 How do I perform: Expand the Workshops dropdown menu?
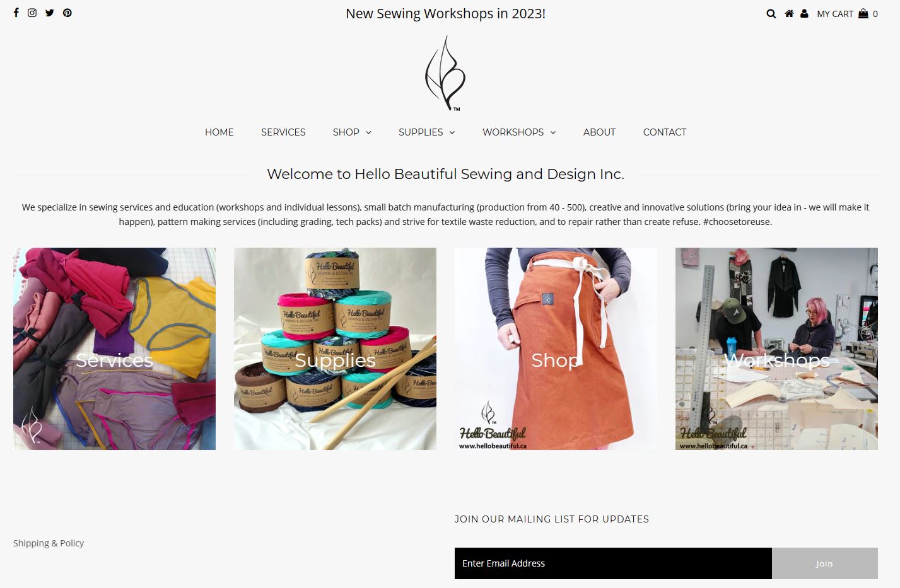pos(519,132)
